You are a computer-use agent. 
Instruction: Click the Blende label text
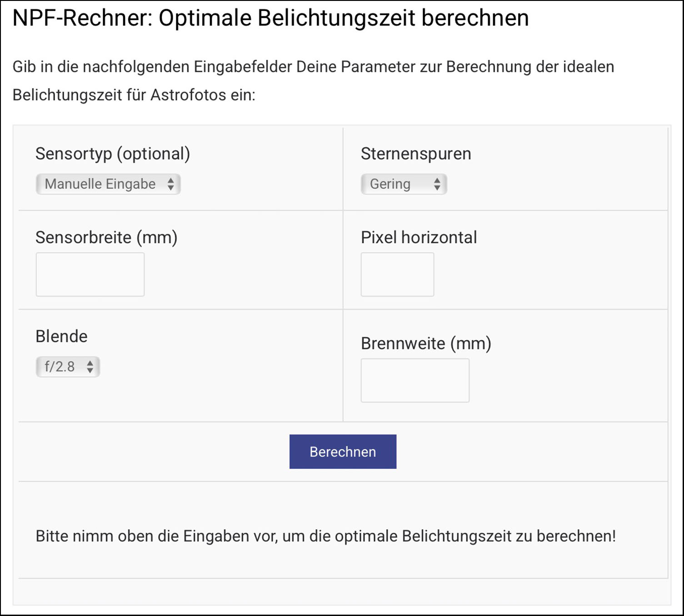click(x=61, y=336)
